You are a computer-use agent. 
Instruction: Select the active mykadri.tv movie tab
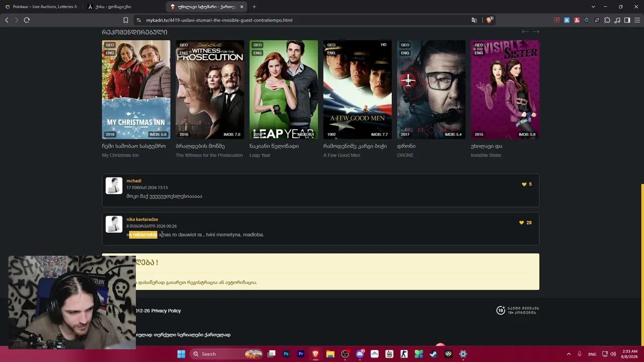[206, 7]
